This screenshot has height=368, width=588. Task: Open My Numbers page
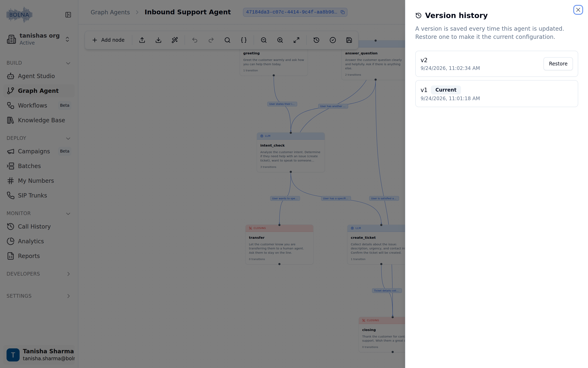click(x=39, y=181)
